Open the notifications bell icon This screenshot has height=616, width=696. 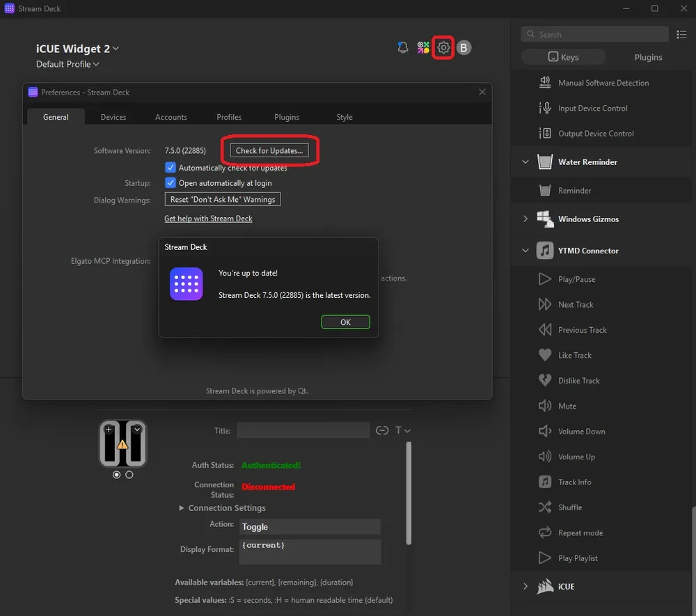coord(402,47)
